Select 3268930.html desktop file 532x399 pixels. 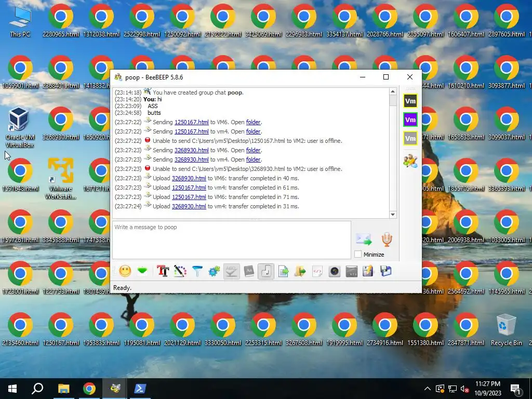(61, 124)
